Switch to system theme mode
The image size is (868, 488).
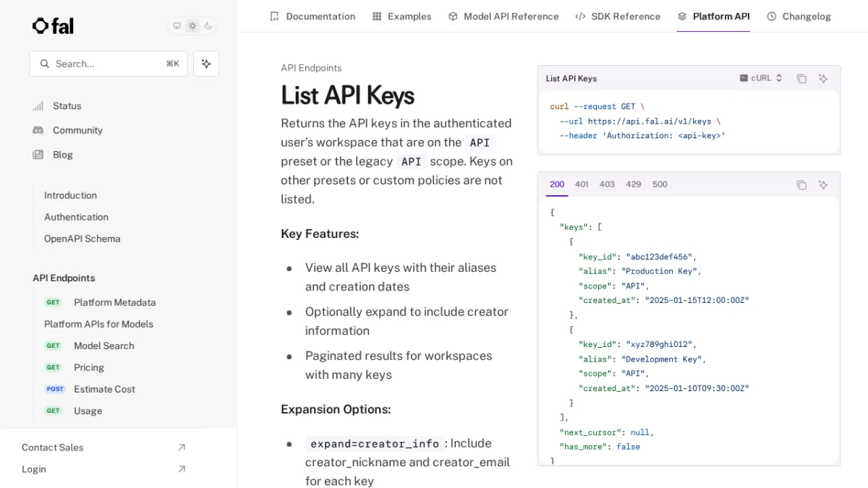pos(177,26)
